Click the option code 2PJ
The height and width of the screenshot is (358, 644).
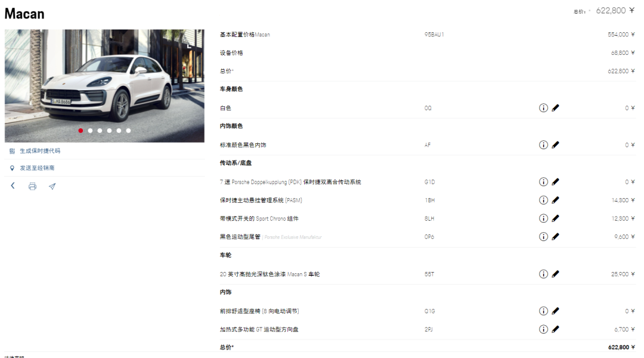pos(428,329)
